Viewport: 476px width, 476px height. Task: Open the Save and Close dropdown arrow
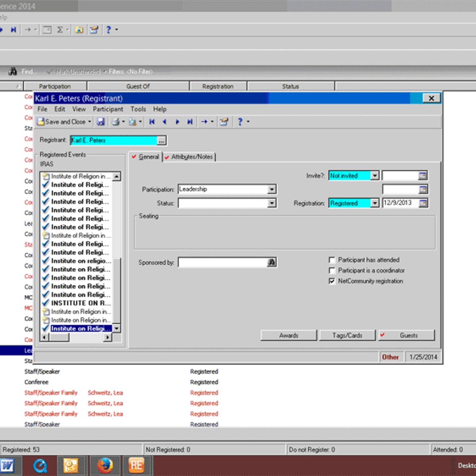90,122
